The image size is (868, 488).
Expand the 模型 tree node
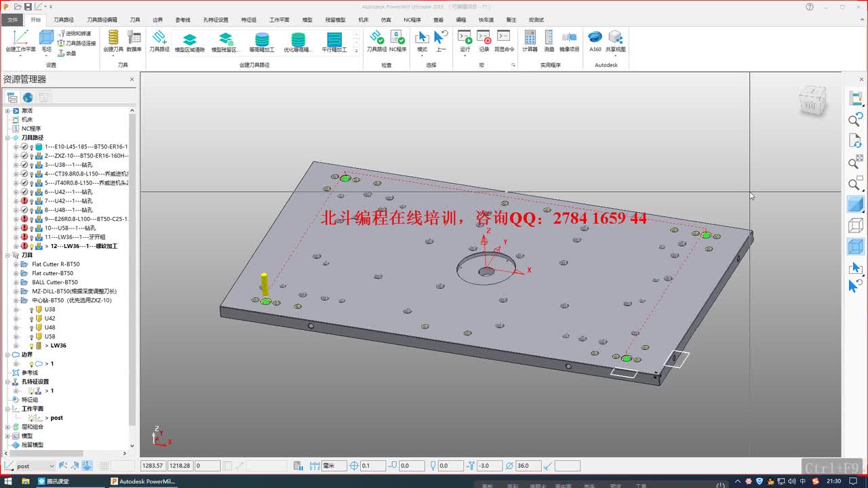7,436
